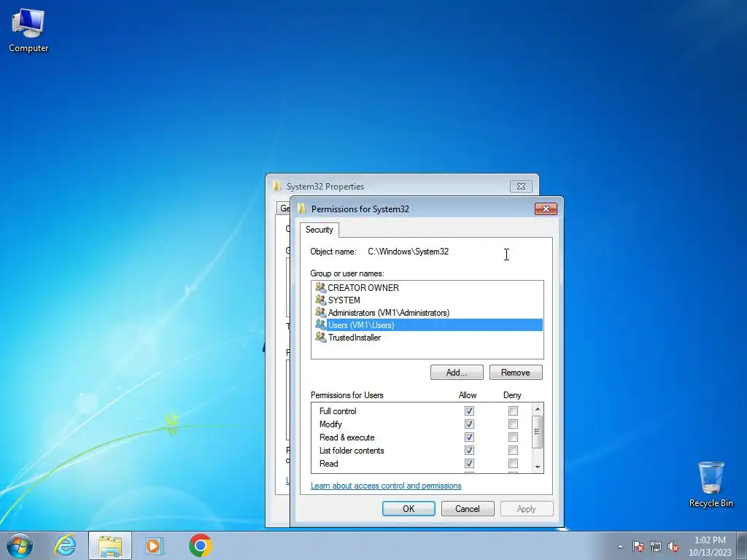Check Deny for Modify
The height and width of the screenshot is (560, 747).
click(x=513, y=424)
